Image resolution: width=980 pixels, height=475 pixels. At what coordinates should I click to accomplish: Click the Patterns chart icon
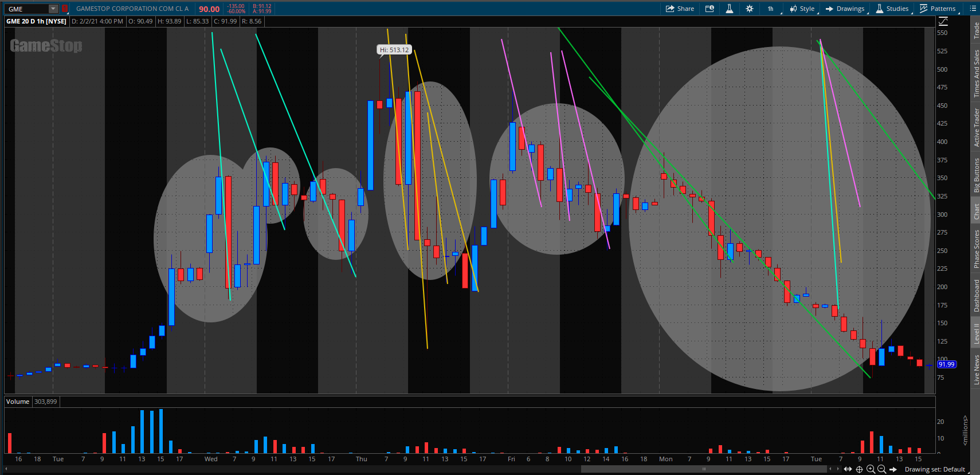(x=924, y=9)
